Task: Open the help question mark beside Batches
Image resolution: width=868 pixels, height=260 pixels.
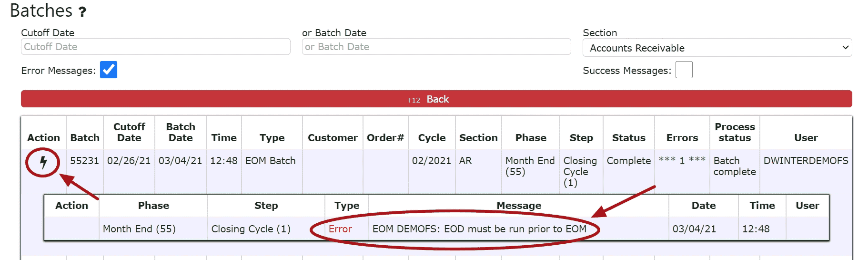Action: pyautogui.click(x=82, y=12)
